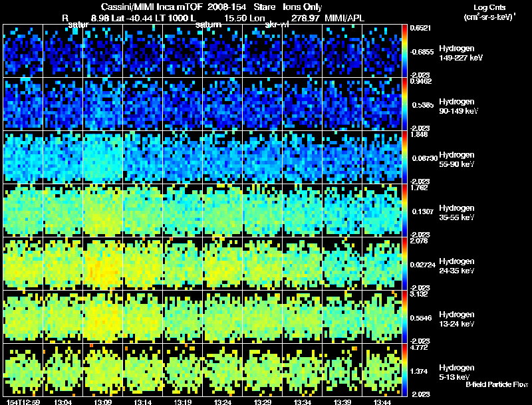Click the '8.98 Lat' value in the header
The height and width of the screenshot is (405, 532).
pos(108,18)
